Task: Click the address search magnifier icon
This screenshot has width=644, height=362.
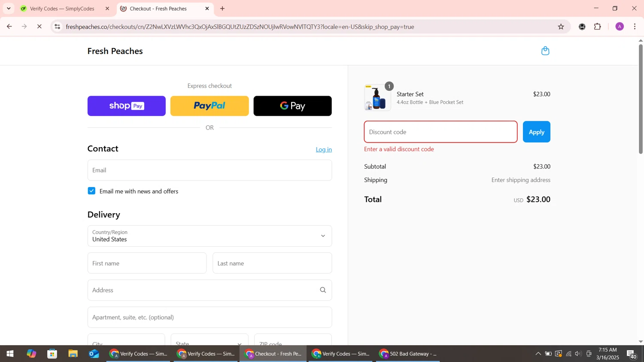Action: [323, 290]
